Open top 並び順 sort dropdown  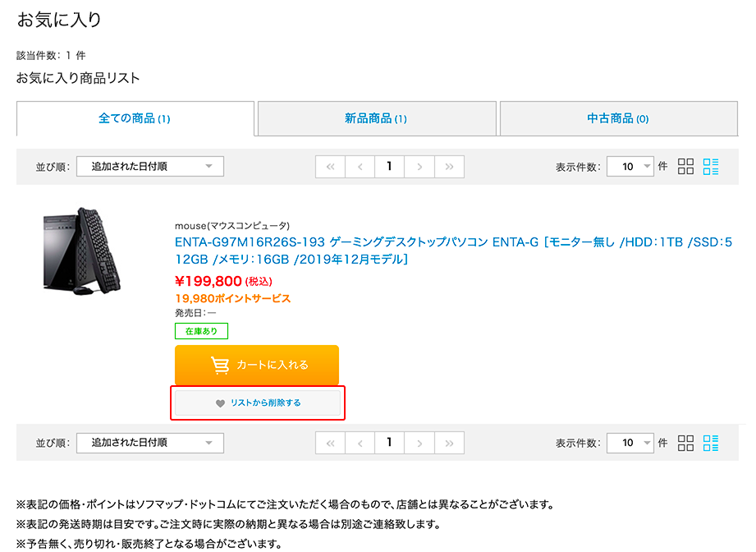tap(150, 167)
